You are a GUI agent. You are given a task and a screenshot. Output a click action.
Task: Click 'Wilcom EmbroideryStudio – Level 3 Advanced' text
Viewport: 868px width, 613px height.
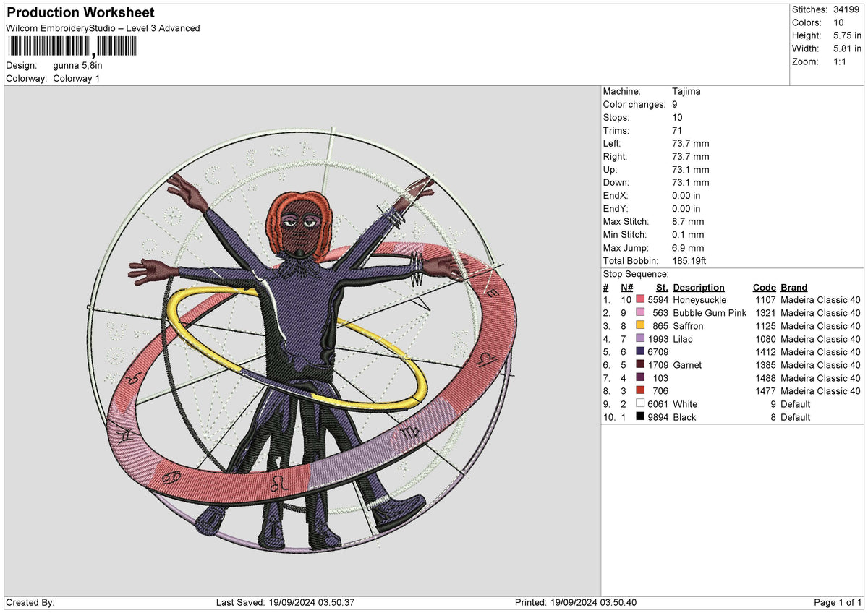[103, 28]
